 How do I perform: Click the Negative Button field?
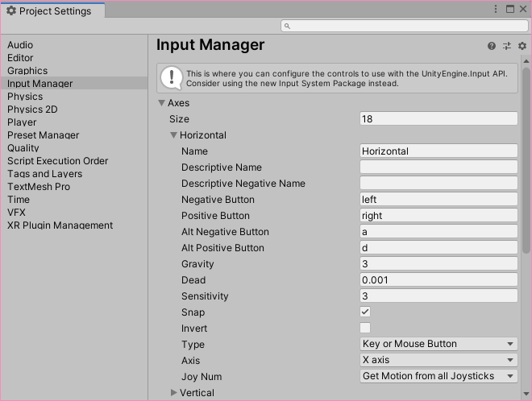(438, 200)
